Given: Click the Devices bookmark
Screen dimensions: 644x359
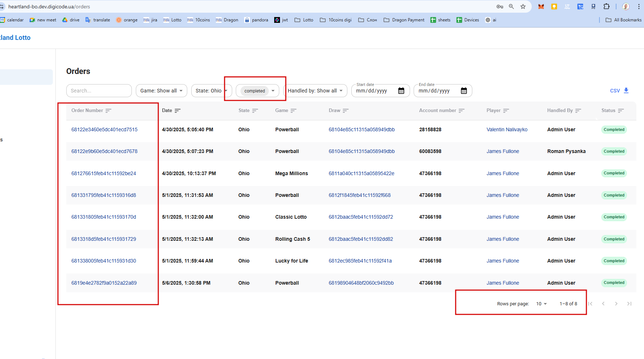Looking at the screenshot, I should [x=468, y=20].
